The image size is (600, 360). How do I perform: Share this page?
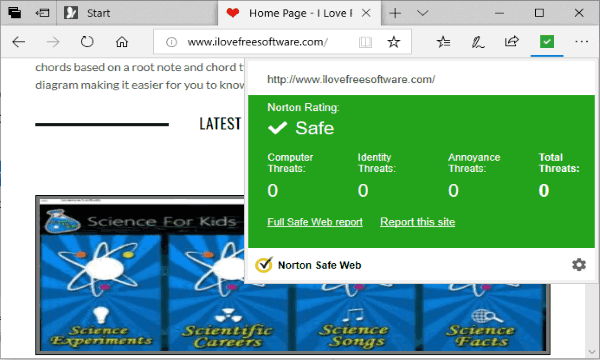512,41
